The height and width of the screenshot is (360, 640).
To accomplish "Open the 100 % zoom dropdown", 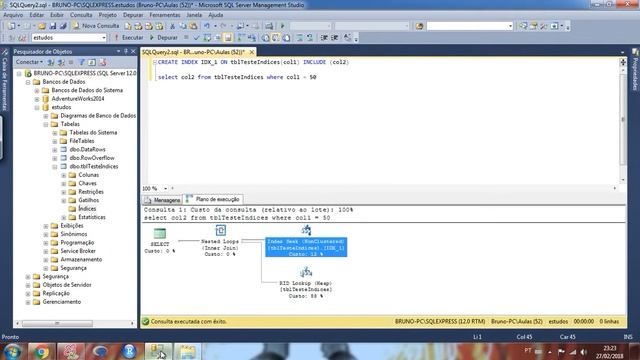I will point(165,189).
